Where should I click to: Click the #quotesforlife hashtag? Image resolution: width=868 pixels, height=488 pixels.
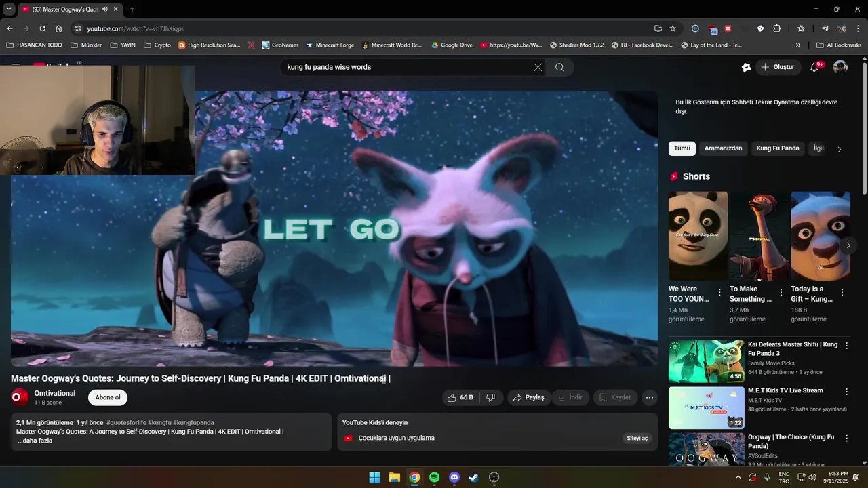click(x=126, y=422)
